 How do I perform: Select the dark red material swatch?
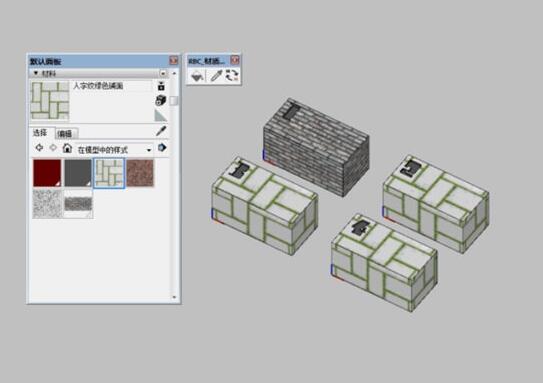point(47,173)
